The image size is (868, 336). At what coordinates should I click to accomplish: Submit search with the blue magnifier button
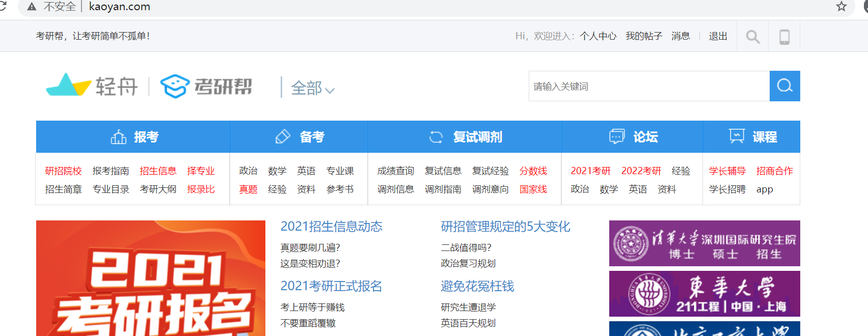click(x=784, y=86)
